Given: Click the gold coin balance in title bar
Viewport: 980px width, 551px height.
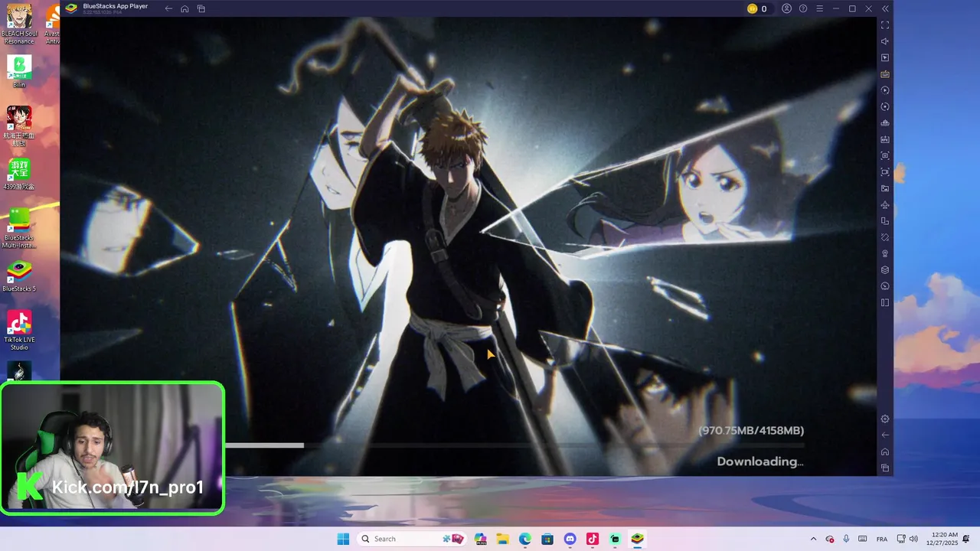Looking at the screenshot, I should [757, 8].
